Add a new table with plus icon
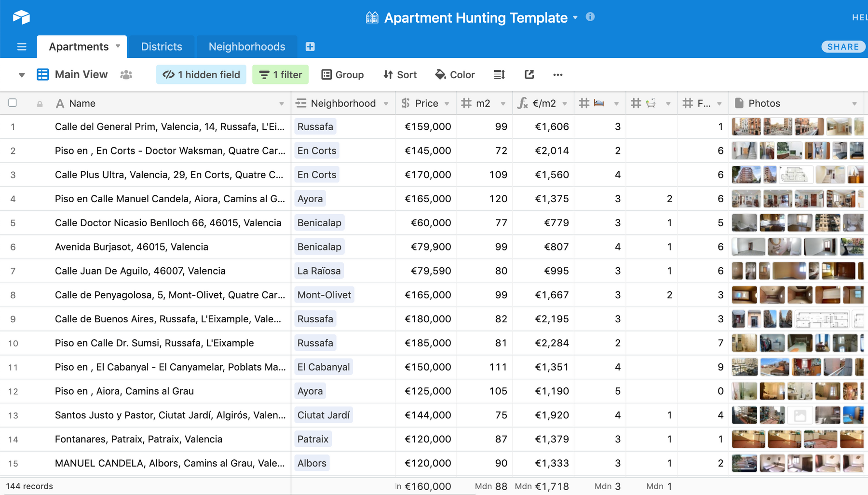Image resolution: width=868 pixels, height=495 pixels. tap(310, 47)
